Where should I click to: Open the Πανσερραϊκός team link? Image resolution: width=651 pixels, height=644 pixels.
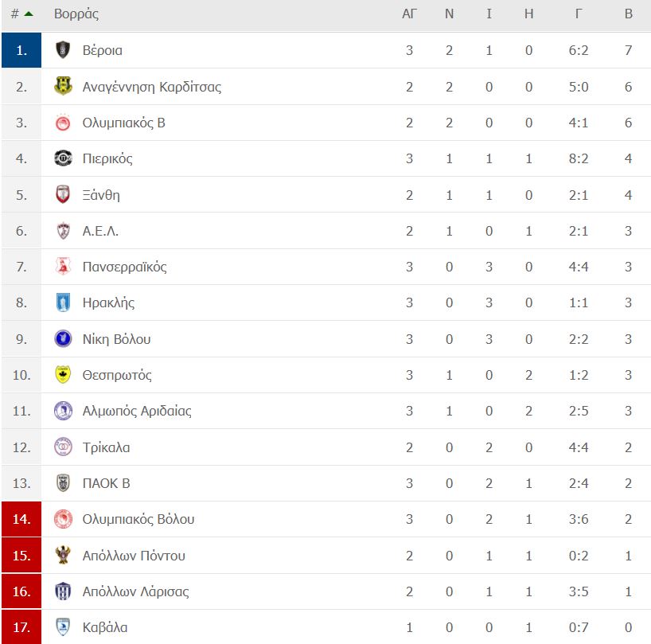[x=125, y=267]
